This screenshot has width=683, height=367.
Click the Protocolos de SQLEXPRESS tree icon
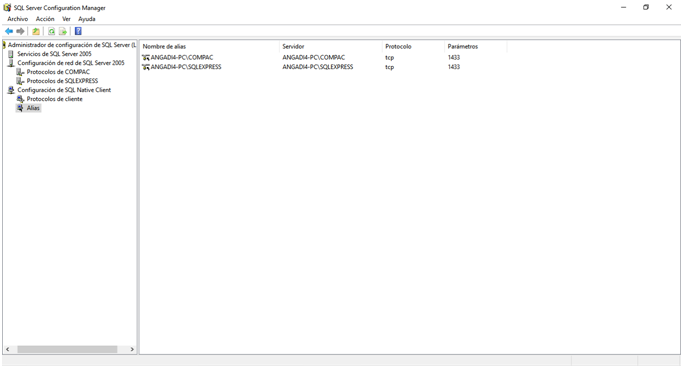(20, 81)
